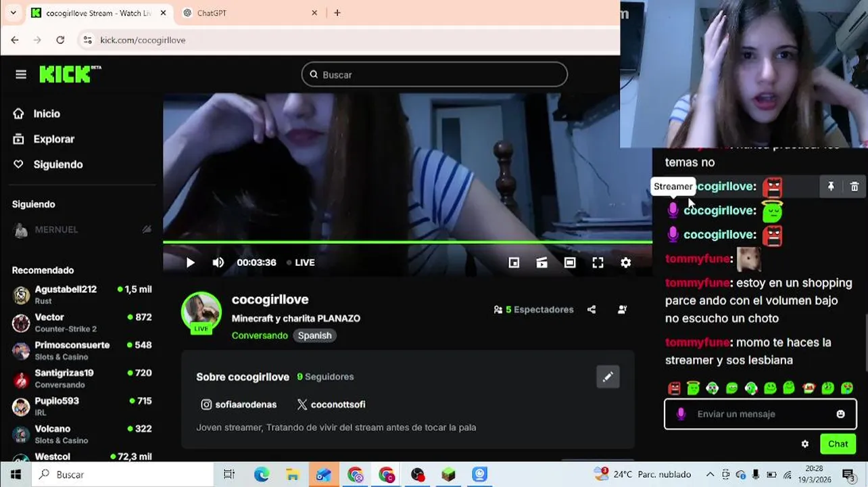The image size is (868, 487).
Task: Expand the hidden system tray icons
Action: 710,475
